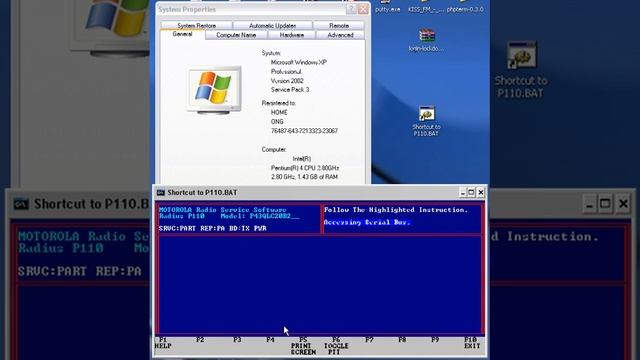Image resolution: width=640 pixels, height=360 pixels.
Task: Click the F1 HELP function key label
Action: click(x=163, y=343)
